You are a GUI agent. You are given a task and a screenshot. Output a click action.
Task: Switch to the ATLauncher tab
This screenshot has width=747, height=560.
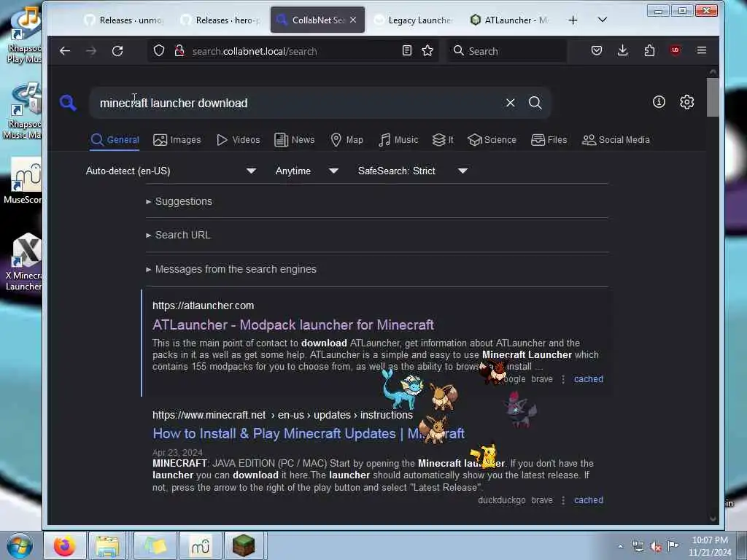click(x=510, y=20)
